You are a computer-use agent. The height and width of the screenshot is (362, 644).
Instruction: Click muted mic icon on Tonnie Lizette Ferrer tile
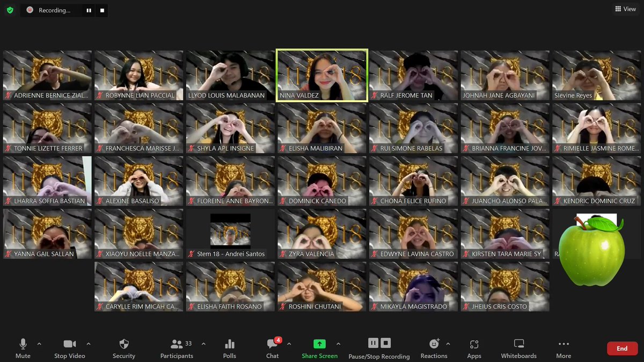(8, 148)
